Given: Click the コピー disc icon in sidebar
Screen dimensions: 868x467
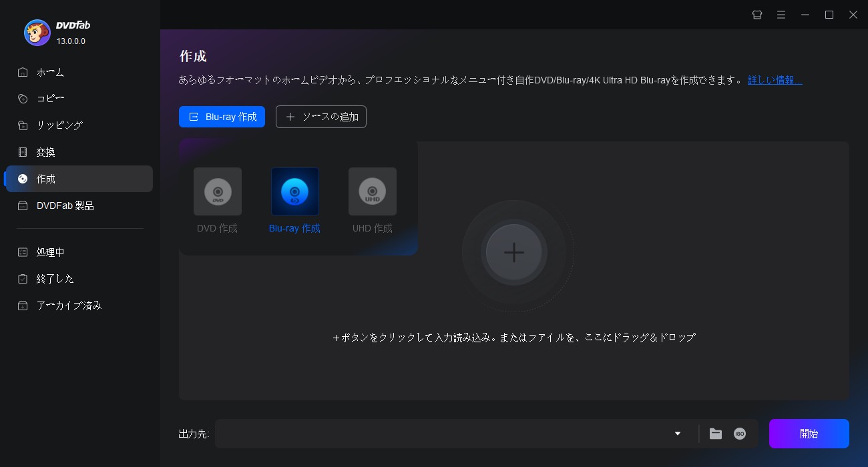Looking at the screenshot, I should click(23, 99).
